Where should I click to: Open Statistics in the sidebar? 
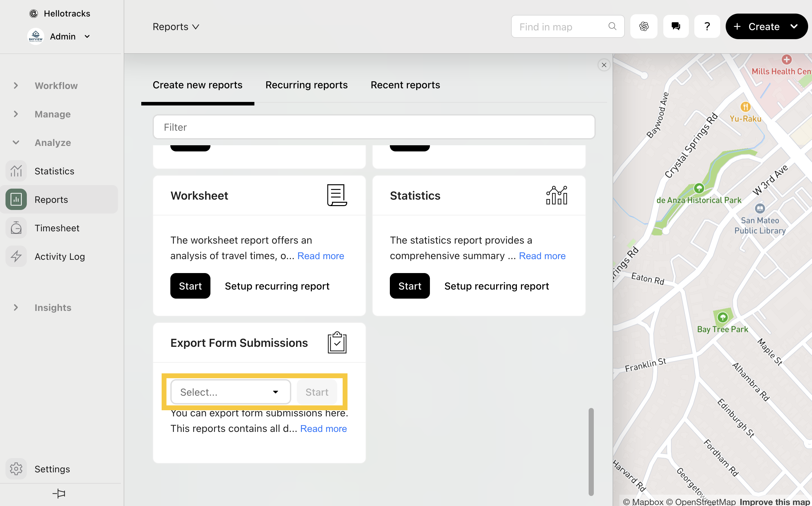pos(55,171)
